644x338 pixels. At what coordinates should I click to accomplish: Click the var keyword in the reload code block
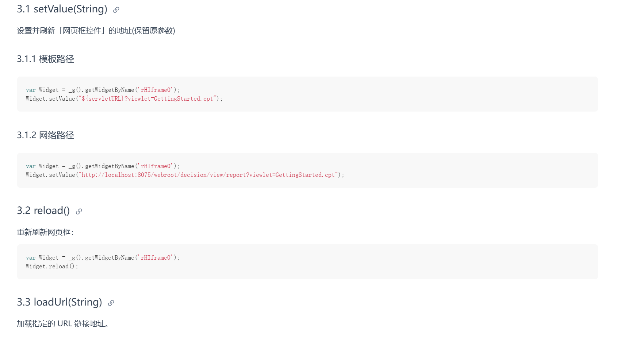click(31, 258)
